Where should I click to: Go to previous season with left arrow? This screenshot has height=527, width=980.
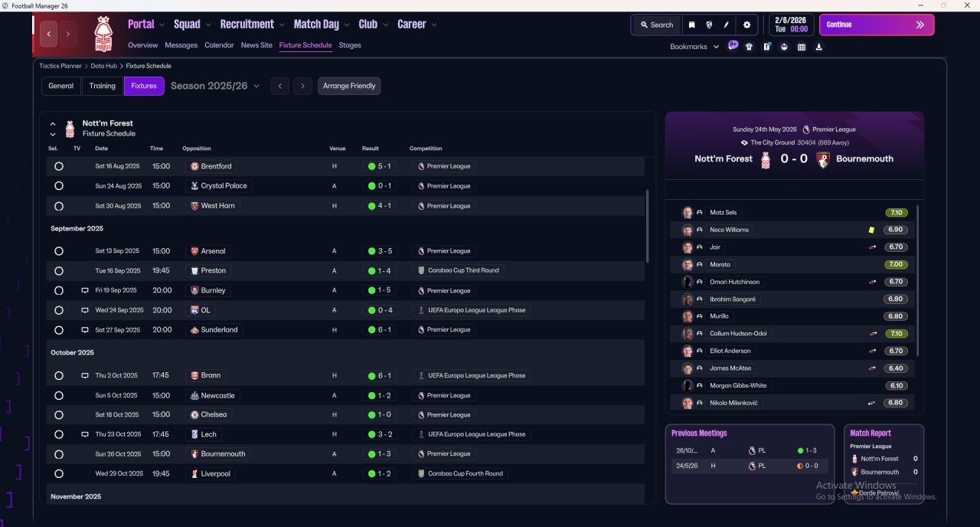pos(280,86)
